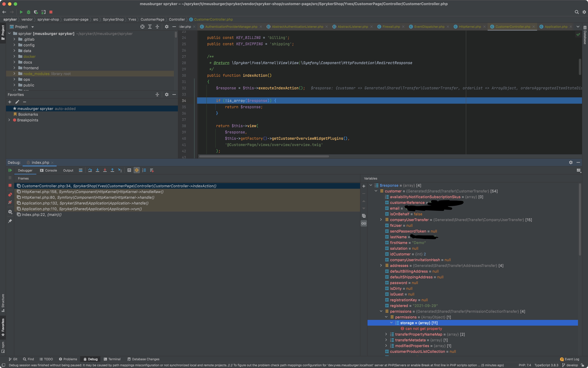Viewport: 588px width, 368px height.
Task: Collapse the spryker root project node
Action: 9,34
